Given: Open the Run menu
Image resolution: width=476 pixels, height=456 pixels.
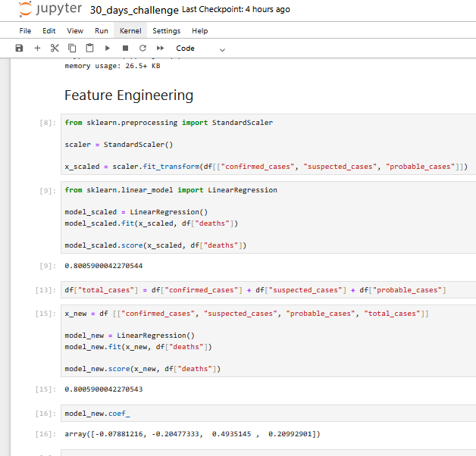Looking at the screenshot, I should [101, 31].
